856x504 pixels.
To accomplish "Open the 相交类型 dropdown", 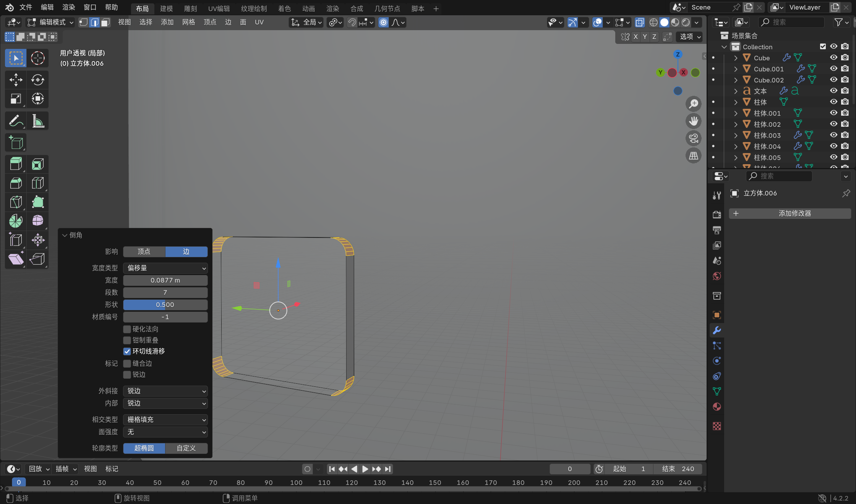I will (x=165, y=420).
